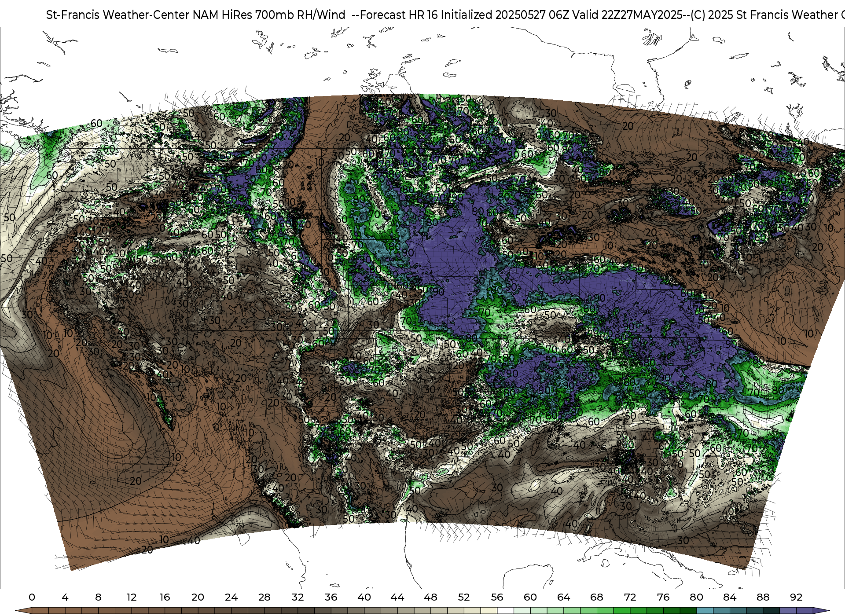
Task: Click the colorbar label "52"
Action: 464,597
